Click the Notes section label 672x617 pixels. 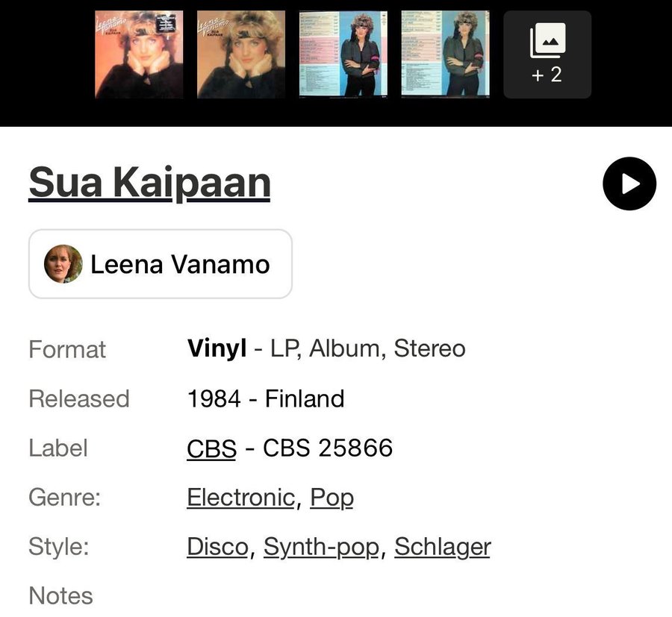coord(60,596)
